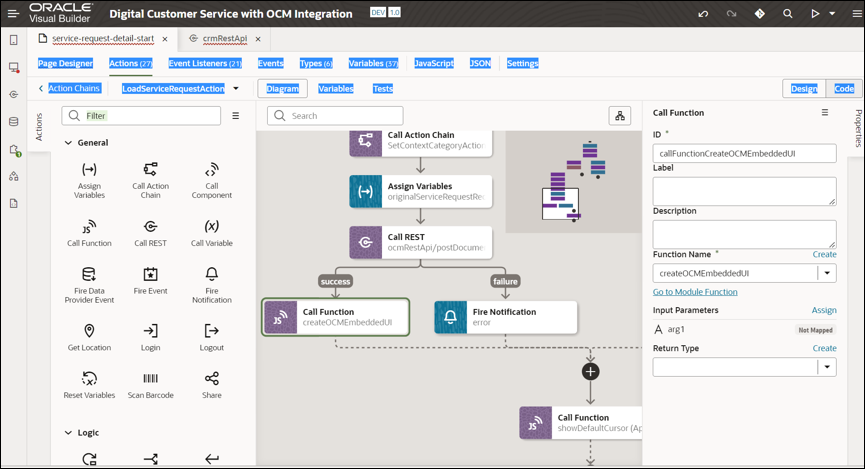Open the Processes icon in left navigator

[x=14, y=177]
